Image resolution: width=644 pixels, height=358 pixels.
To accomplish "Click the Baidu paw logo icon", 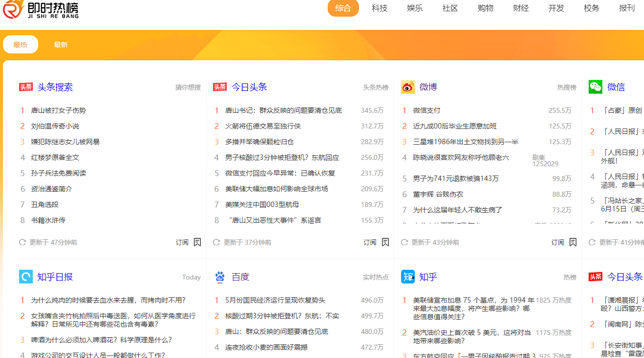I will click(220, 277).
